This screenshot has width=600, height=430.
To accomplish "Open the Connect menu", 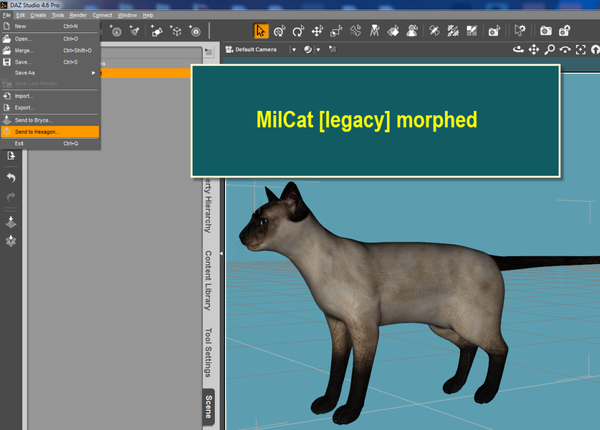I will pyautogui.click(x=102, y=15).
